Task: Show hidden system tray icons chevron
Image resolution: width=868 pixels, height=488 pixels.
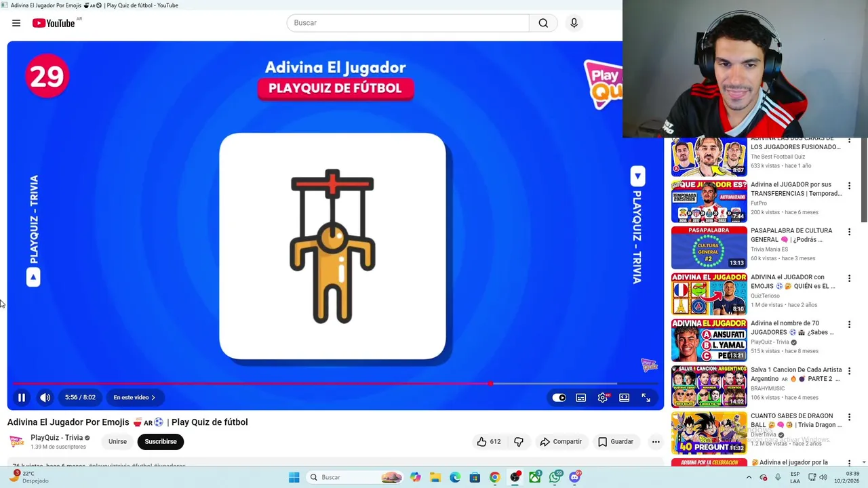Action: 749,478
